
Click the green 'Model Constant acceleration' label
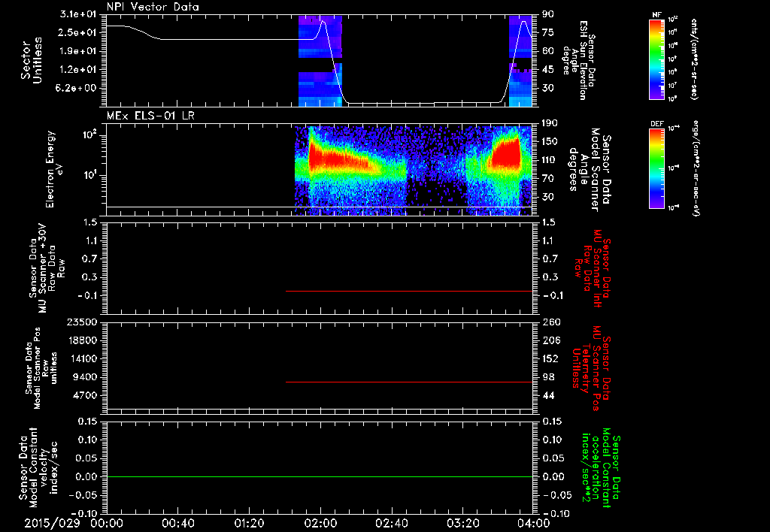[601, 468]
